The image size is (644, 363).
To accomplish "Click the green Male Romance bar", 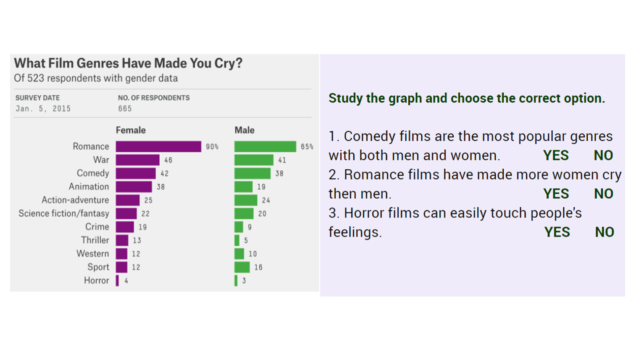I will click(265, 147).
